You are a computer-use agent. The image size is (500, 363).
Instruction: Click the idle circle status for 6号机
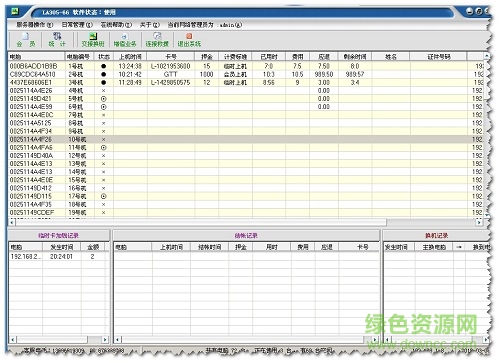click(x=103, y=107)
